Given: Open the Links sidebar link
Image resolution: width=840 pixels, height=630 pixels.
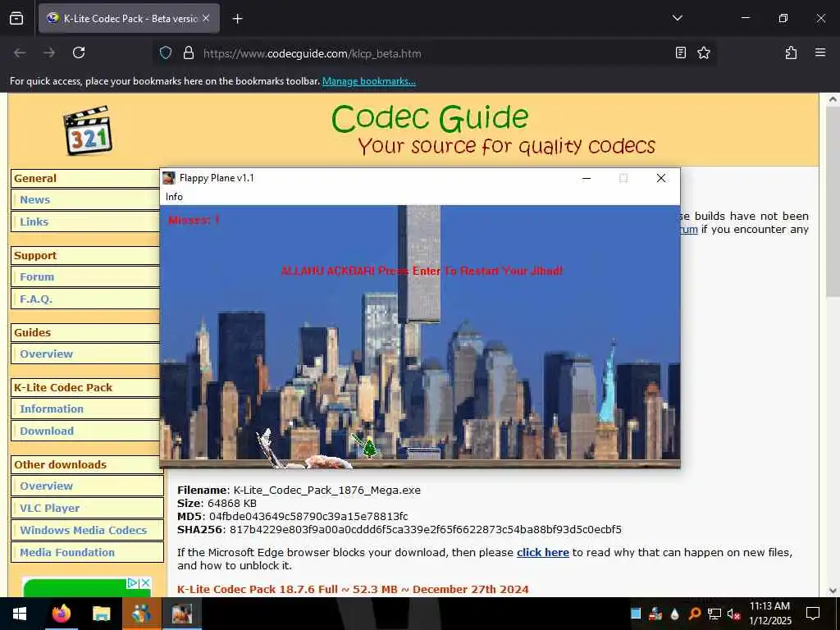Looking at the screenshot, I should coord(34,221).
